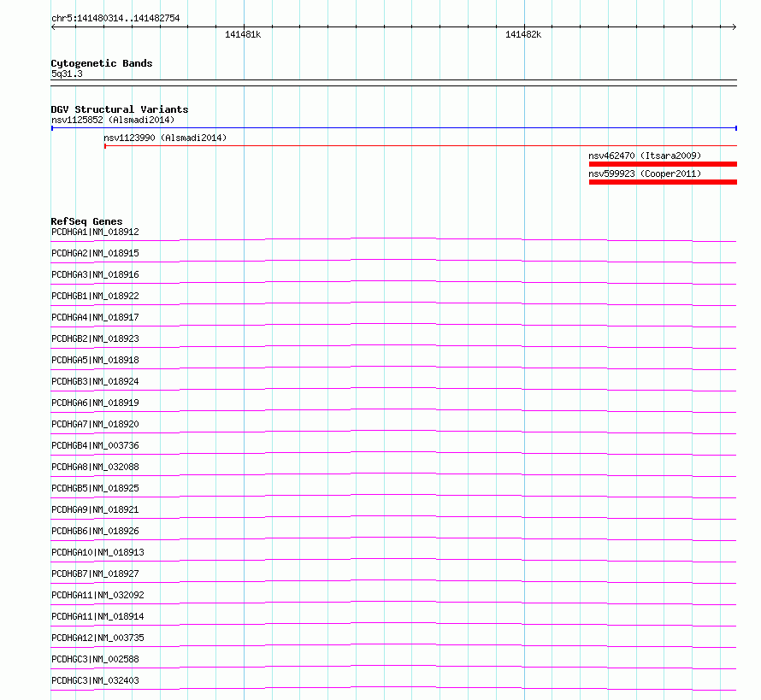This screenshot has height=700, width=761.
Task: Open variant nsv599923 (Cooper2011) label
Action: pyautogui.click(x=645, y=174)
